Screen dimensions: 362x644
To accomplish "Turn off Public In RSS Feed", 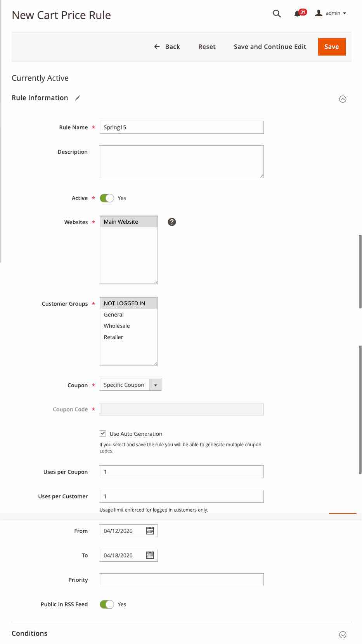I will [x=107, y=604].
